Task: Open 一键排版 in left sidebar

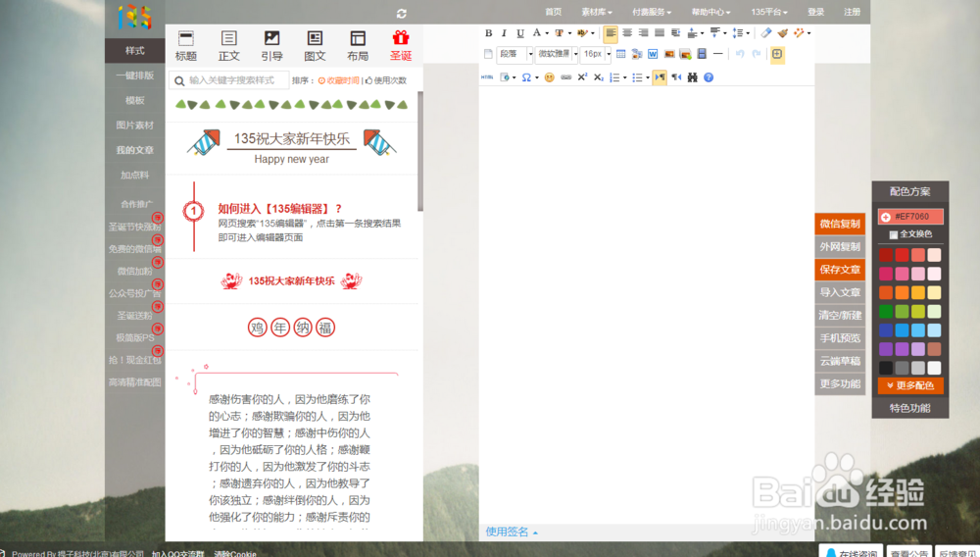Action: [x=135, y=76]
